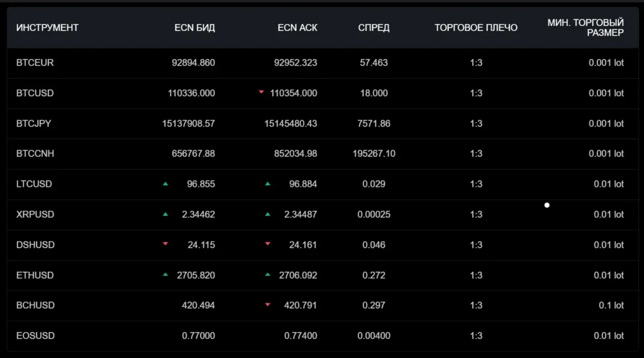Viewport: 644px width, 358px height.
Task: Click the МИН. ТОРГОВЫЙ РАЗМЕР header
Action: pos(586,28)
